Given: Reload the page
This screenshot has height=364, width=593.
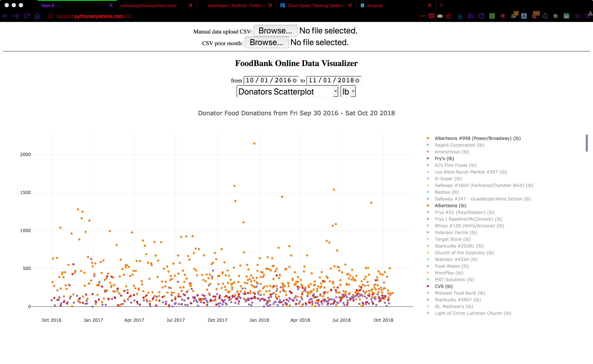Looking at the screenshot, I should pos(27,16).
